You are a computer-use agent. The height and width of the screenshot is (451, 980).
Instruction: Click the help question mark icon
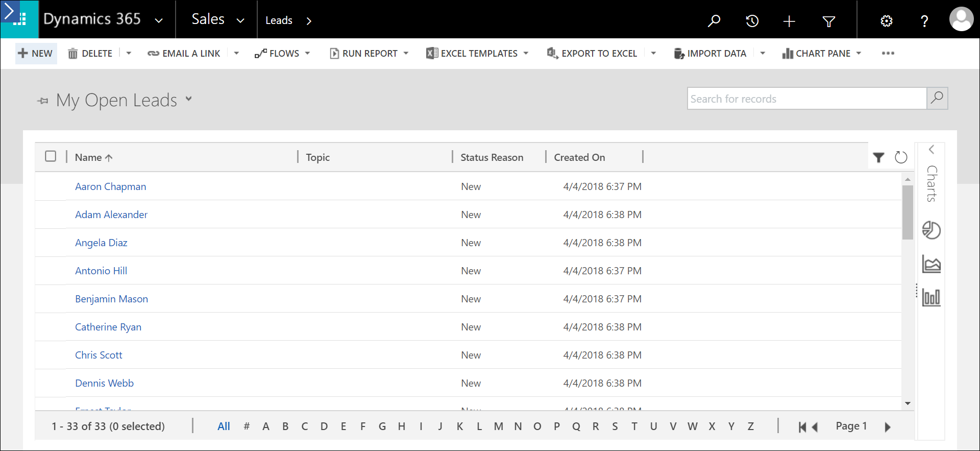(924, 21)
